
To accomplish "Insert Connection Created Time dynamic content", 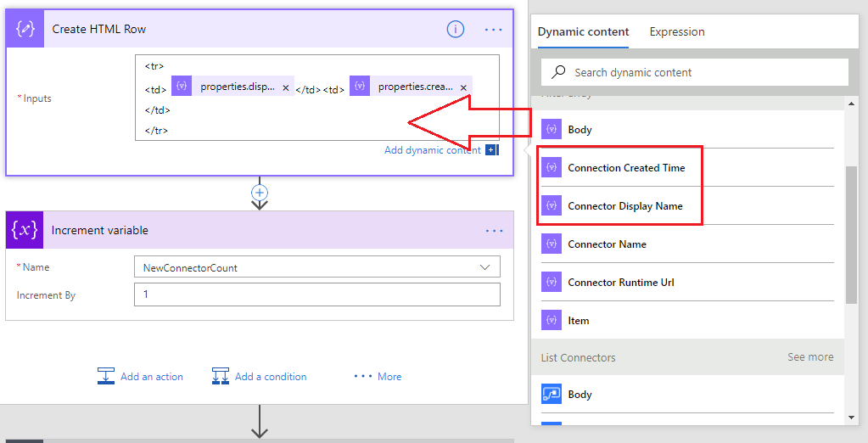I will click(x=625, y=168).
